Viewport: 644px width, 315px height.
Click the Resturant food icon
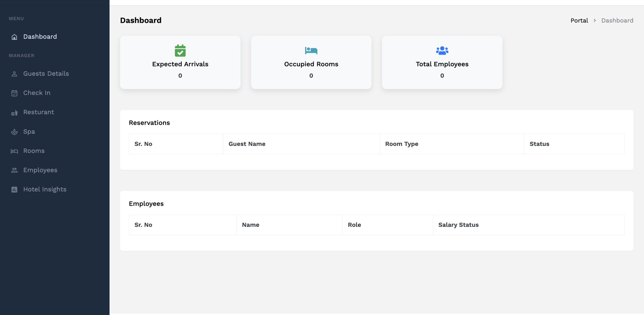point(14,113)
